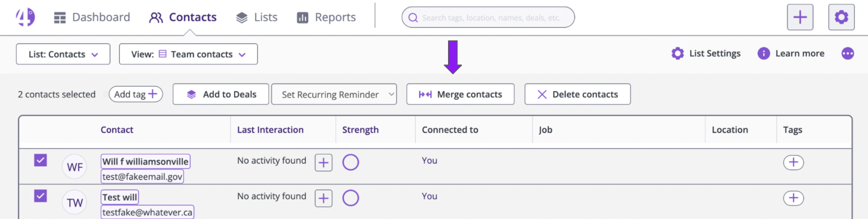The width and height of the screenshot is (868, 219).
Task: Click the Learn more info icon
Action: click(763, 53)
